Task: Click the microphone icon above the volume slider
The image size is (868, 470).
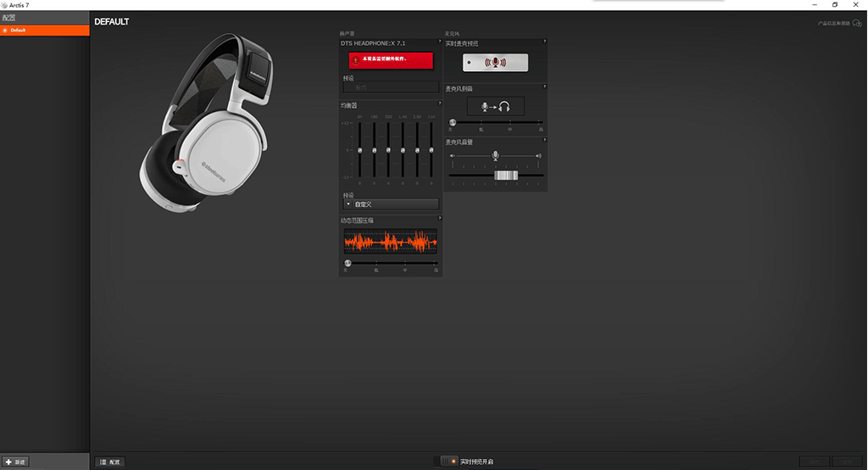Action: tap(495, 156)
